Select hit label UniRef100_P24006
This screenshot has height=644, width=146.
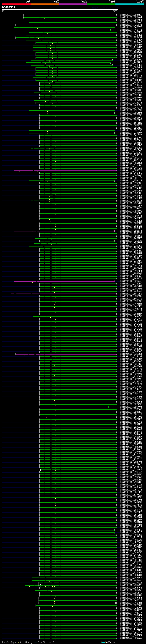[131, 607]
